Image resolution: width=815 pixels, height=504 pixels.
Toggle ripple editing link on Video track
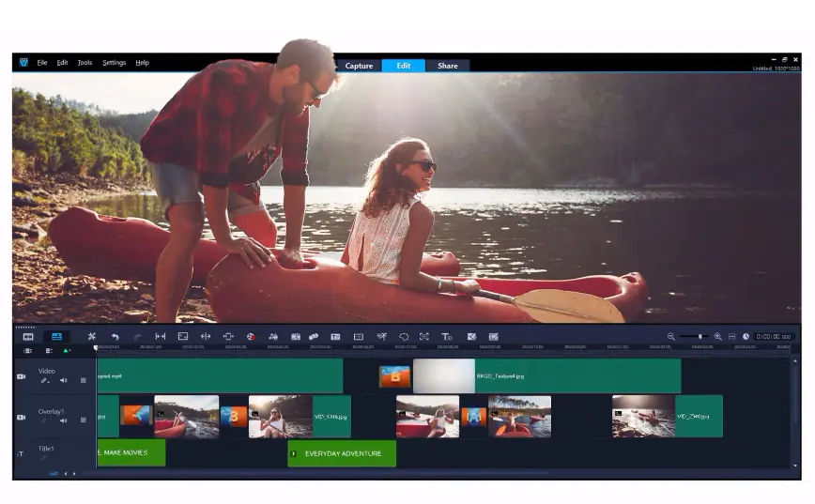(44, 380)
